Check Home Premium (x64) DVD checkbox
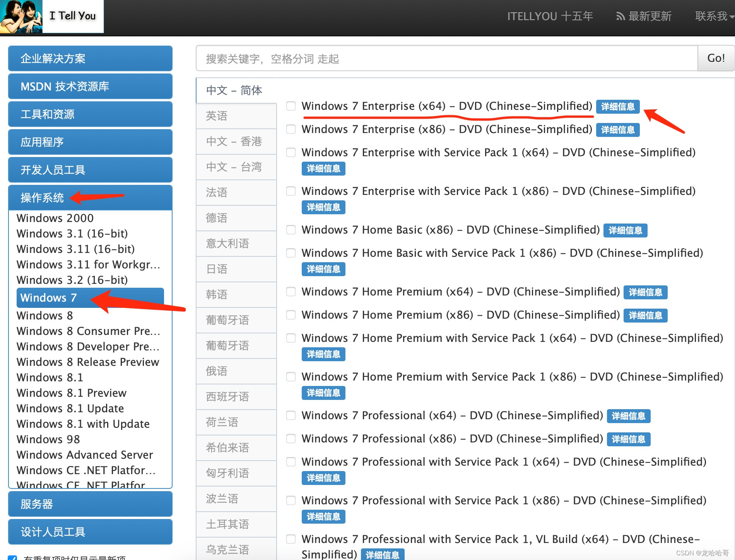 coord(291,292)
